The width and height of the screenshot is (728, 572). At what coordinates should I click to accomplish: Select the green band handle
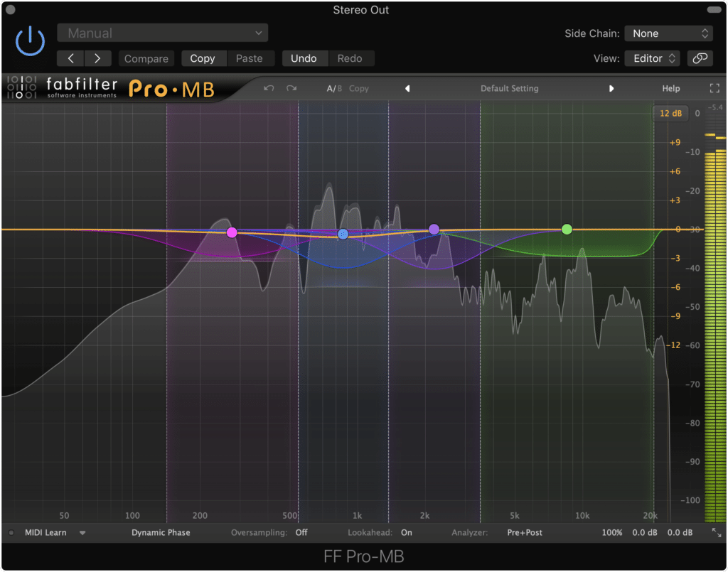coord(567,230)
